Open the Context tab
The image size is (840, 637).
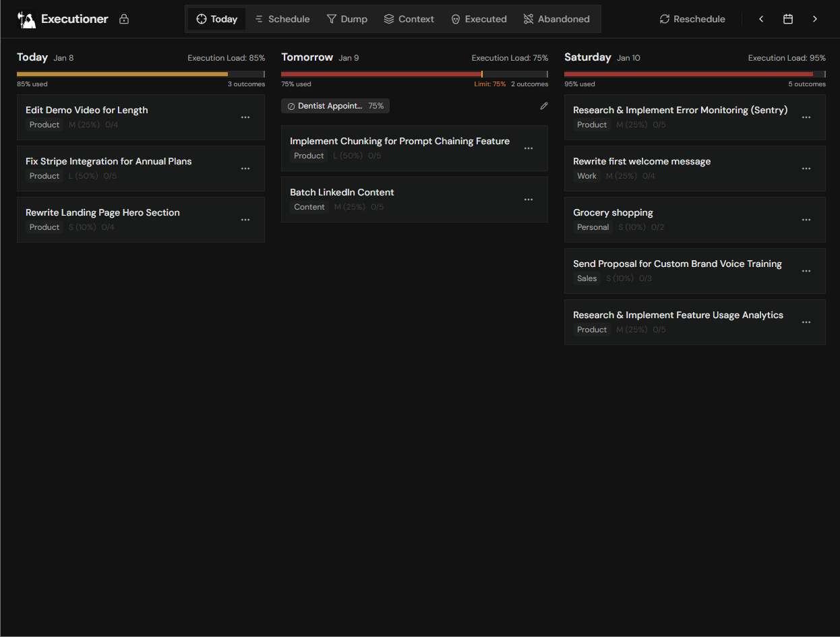click(409, 19)
